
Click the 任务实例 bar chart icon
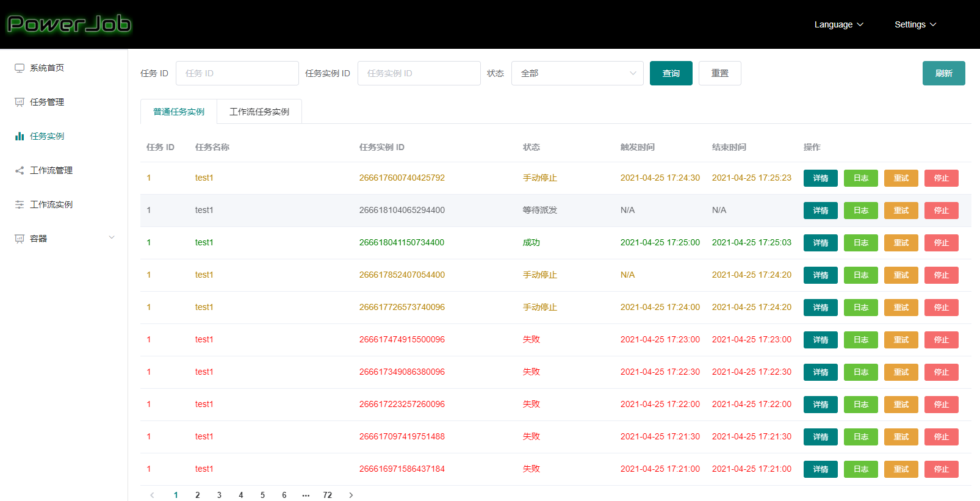pyautogui.click(x=20, y=136)
